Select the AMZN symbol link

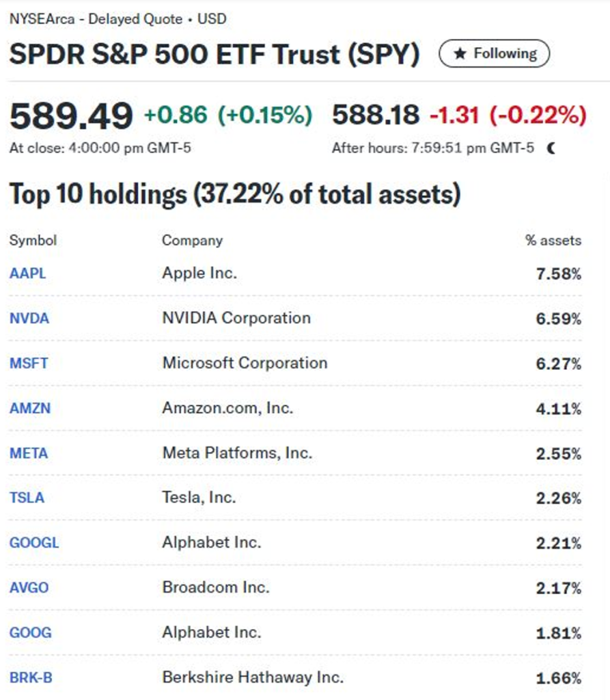(x=30, y=408)
